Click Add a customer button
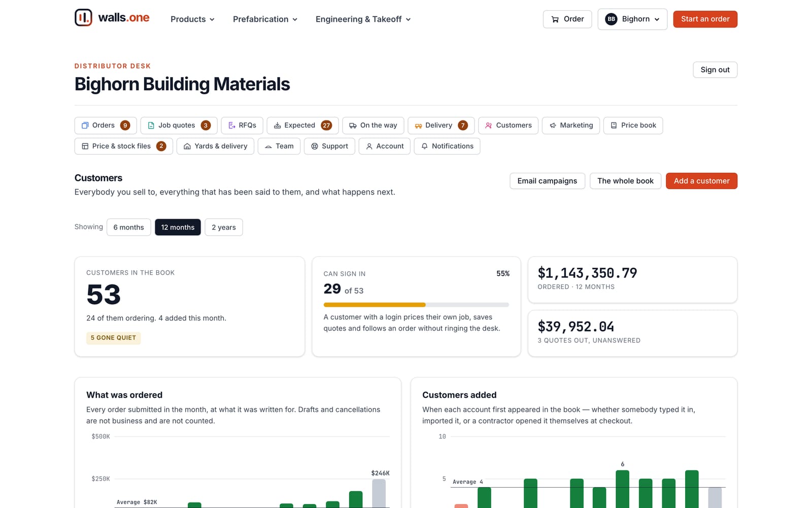812x508 pixels. (701, 181)
